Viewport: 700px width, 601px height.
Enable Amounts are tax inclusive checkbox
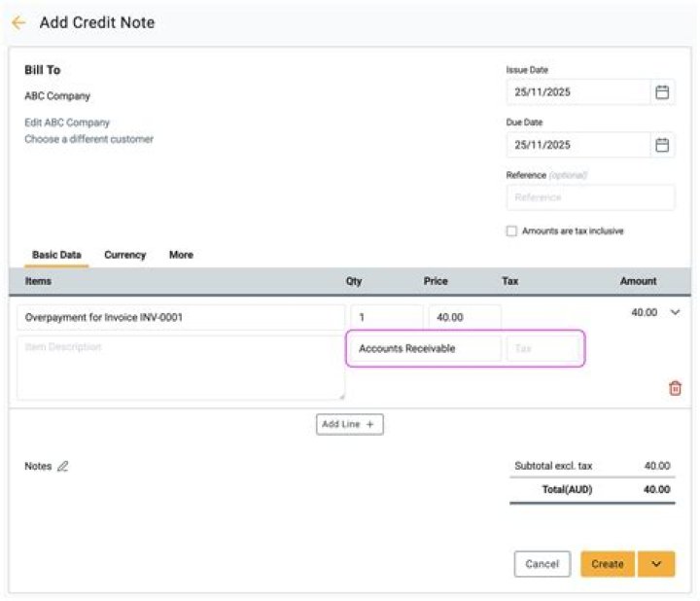(x=511, y=231)
